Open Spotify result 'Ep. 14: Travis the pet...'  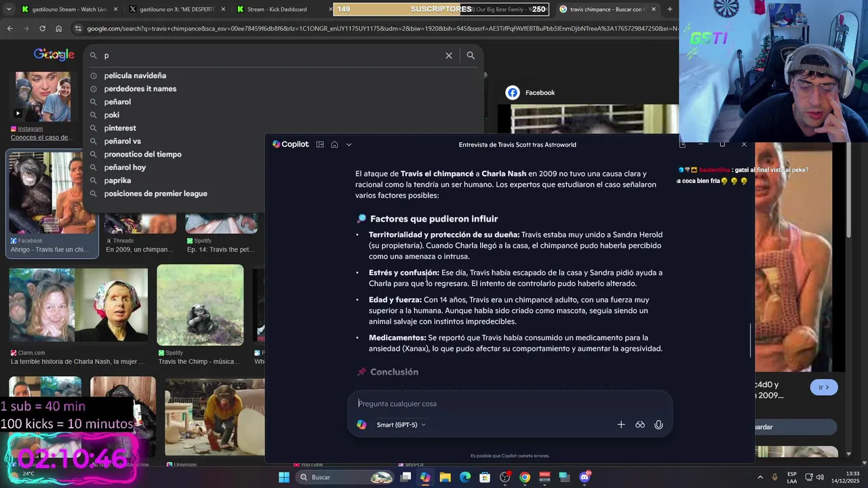(220, 249)
